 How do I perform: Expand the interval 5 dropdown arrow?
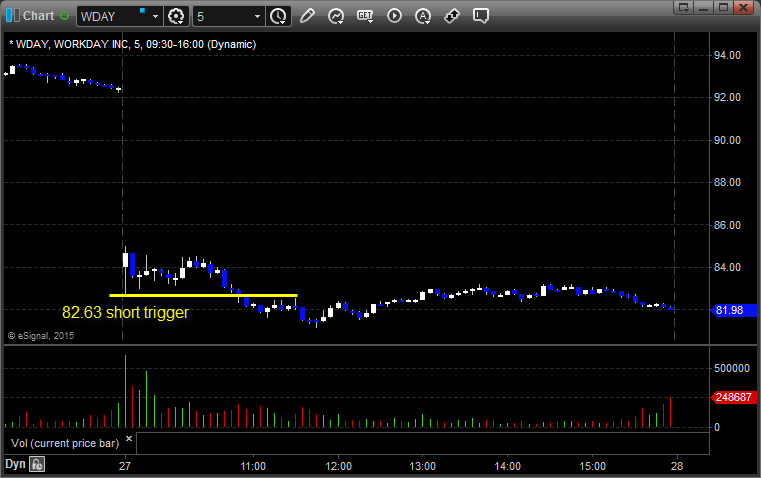[x=258, y=16]
